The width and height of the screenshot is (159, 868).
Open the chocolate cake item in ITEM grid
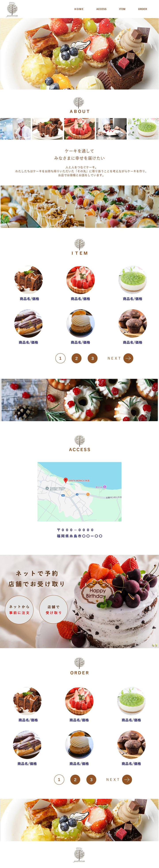click(28, 280)
